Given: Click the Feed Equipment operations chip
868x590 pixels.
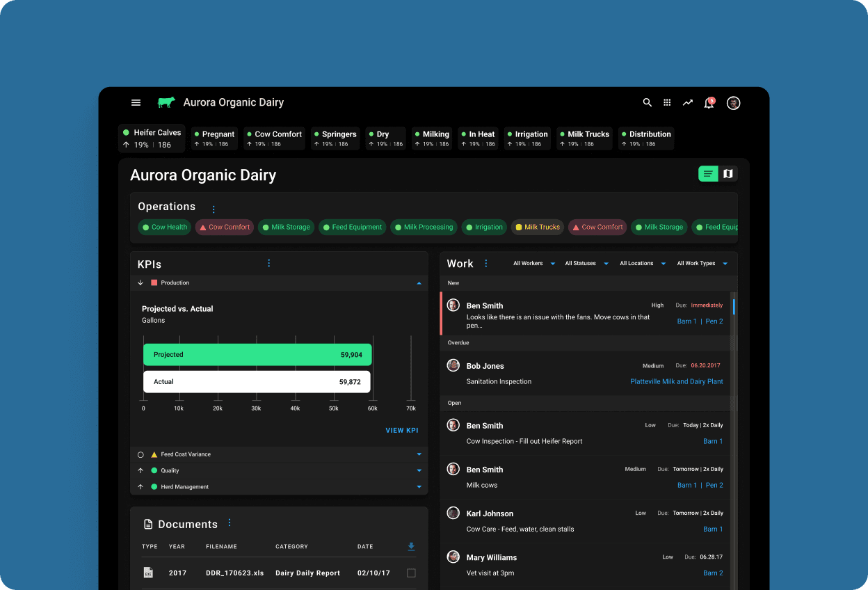Looking at the screenshot, I should coord(352,227).
